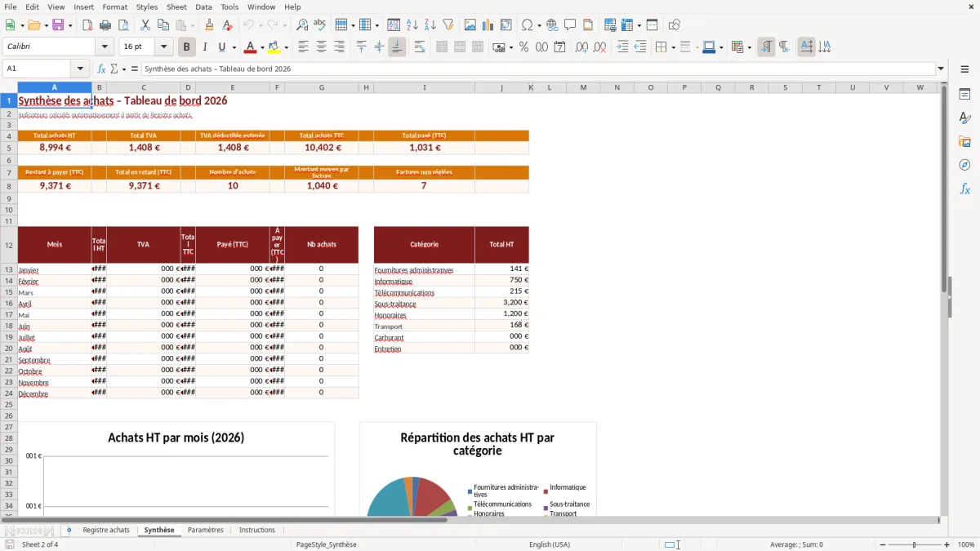Click Add Decimal Place icon
980x551 pixels.
pyautogui.click(x=581, y=47)
